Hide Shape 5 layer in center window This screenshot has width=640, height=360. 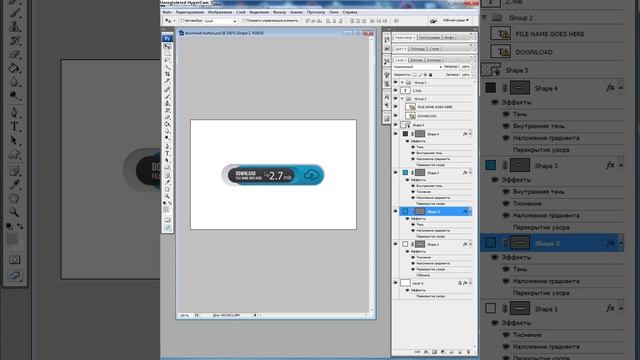pyautogui.click(x=395, y=125)
